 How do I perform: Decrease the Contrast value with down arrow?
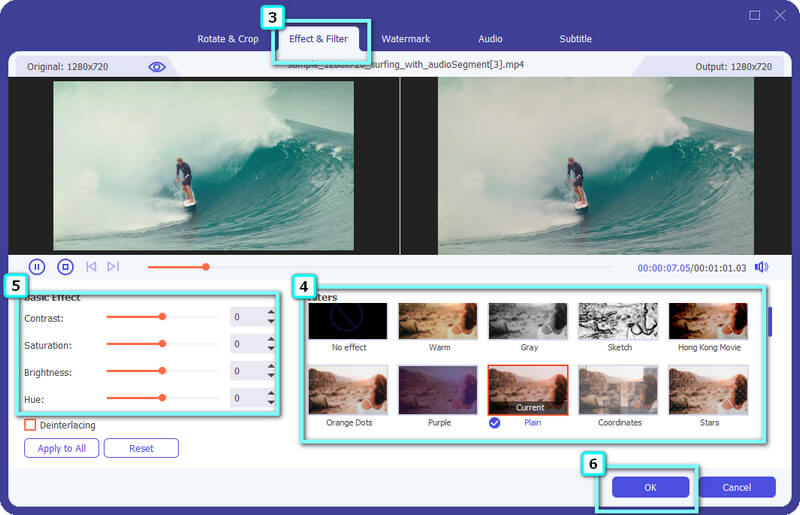click(x=271, y=322)
